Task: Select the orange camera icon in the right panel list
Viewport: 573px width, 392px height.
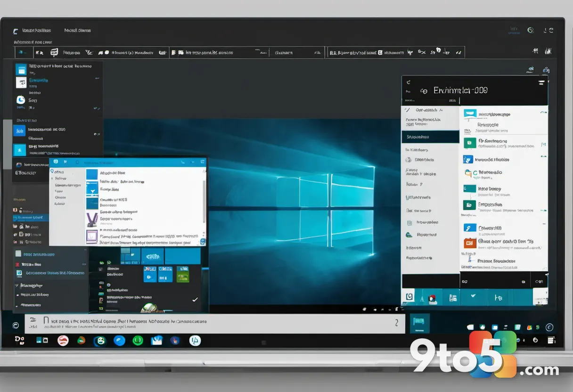Action: coord(470,243)
